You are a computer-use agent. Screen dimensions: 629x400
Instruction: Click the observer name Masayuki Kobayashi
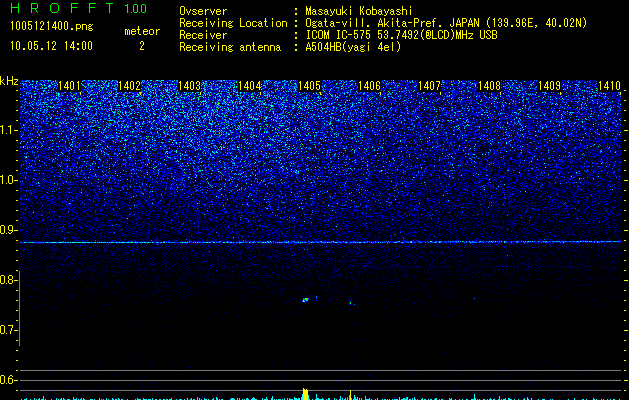[359, 11]
